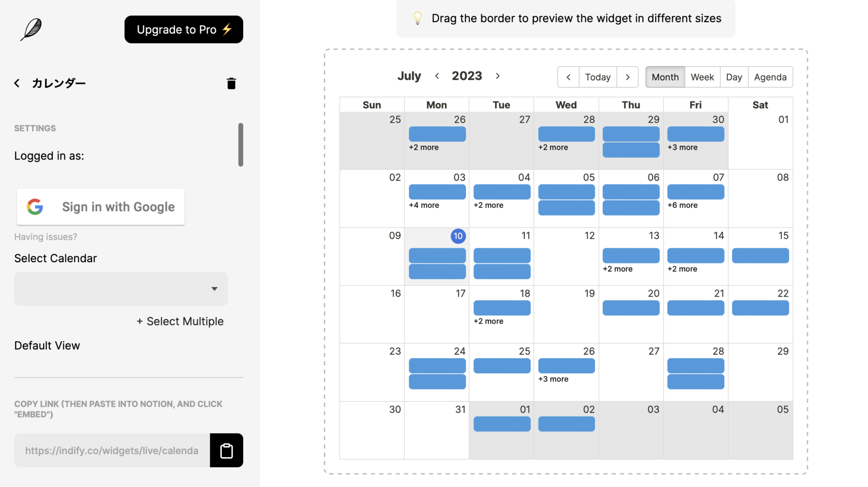The width and height of the screenshot is (868, 487).
Task: Switch to the Agenda view tab
Action: coord(770,77)
